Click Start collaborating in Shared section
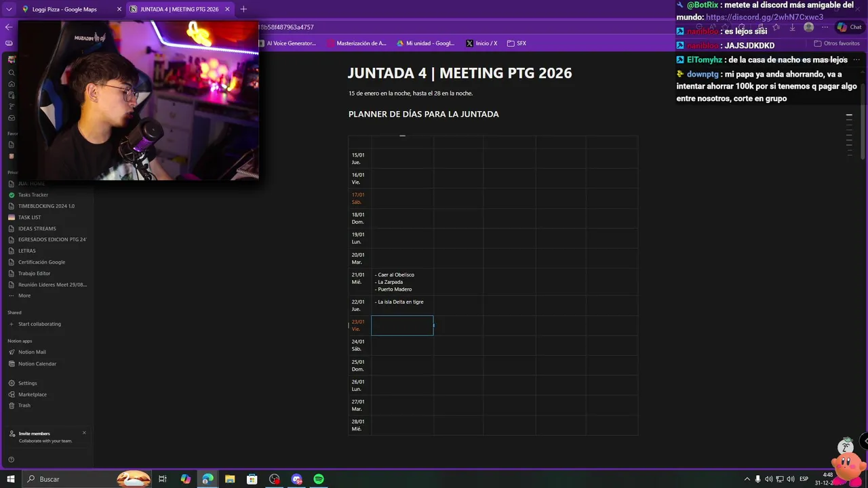The image size is (868, 488). pyautogui.click(x=47, y=324)
